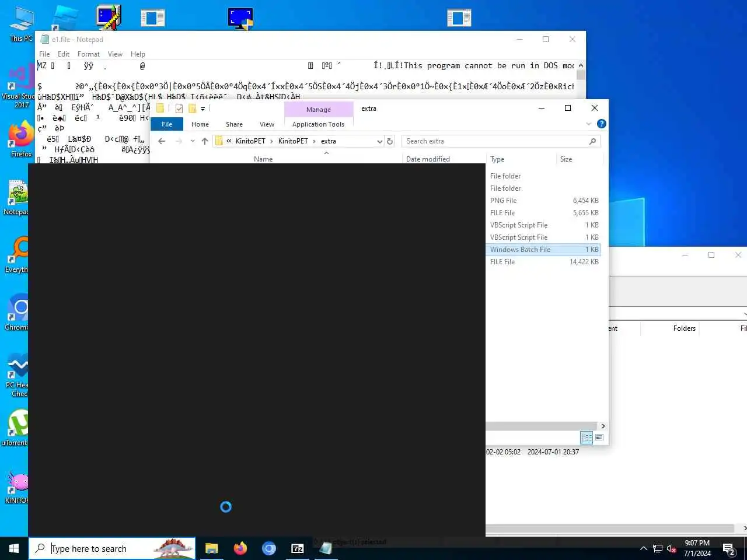Open File Explorer from taskbar

(x=211, y=548)
